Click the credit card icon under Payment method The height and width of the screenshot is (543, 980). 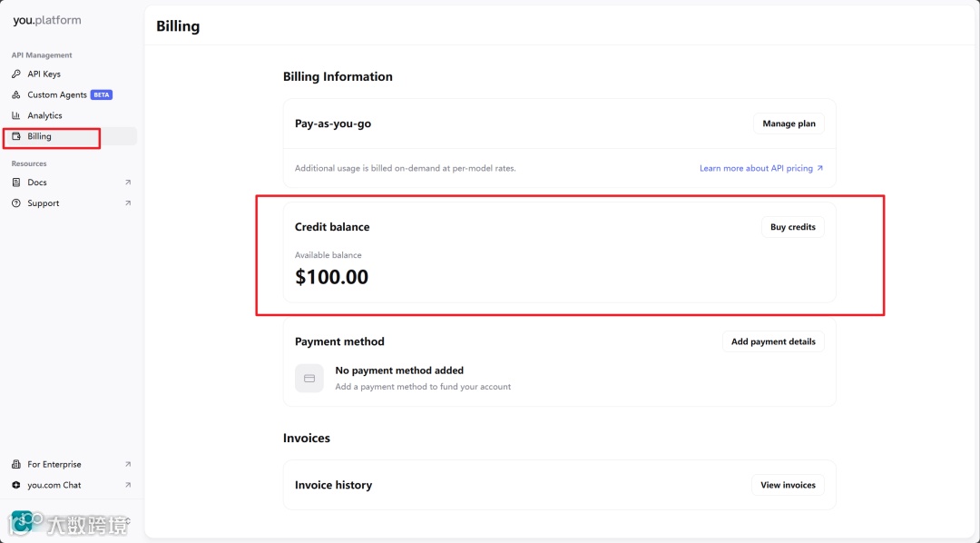309,379
